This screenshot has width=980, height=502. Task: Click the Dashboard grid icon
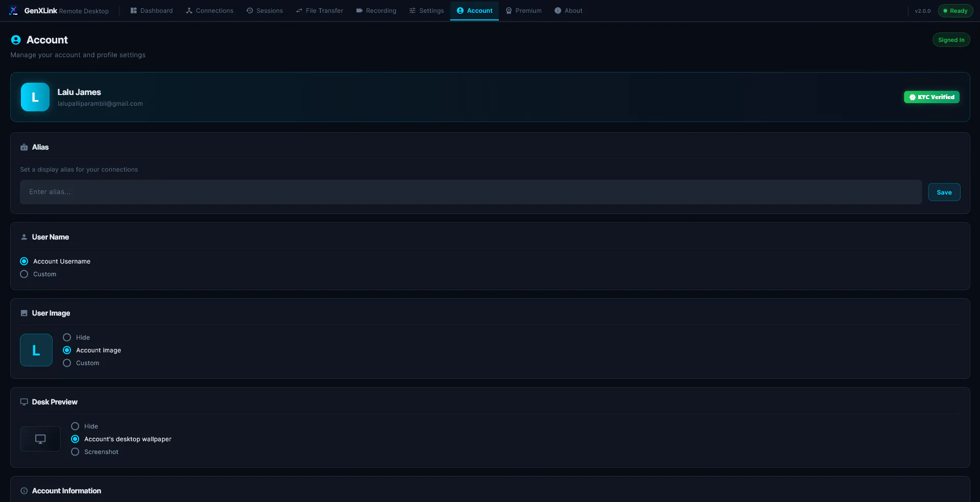tap(134, 11)
